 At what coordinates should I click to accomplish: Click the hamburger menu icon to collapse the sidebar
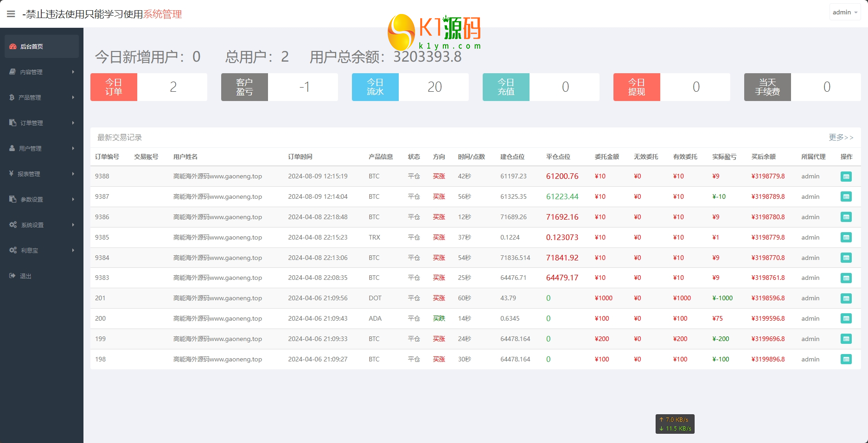point(11,14)
